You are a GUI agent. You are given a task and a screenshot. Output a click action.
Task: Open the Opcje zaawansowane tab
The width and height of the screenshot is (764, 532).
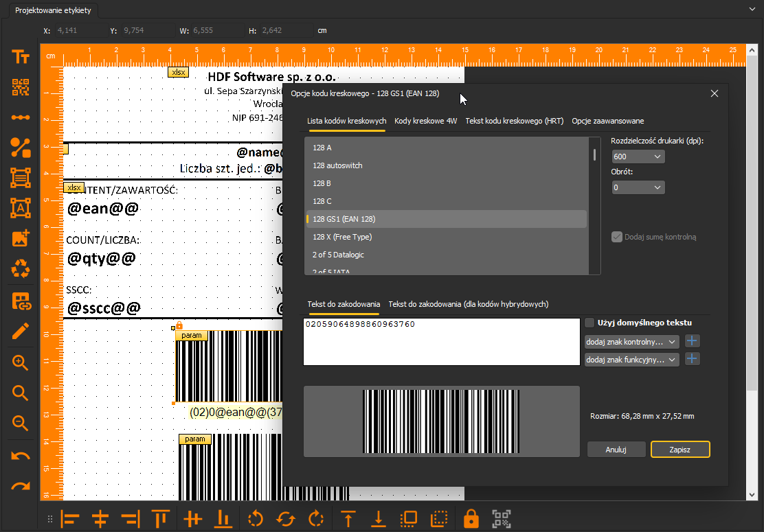coord(607,122)
